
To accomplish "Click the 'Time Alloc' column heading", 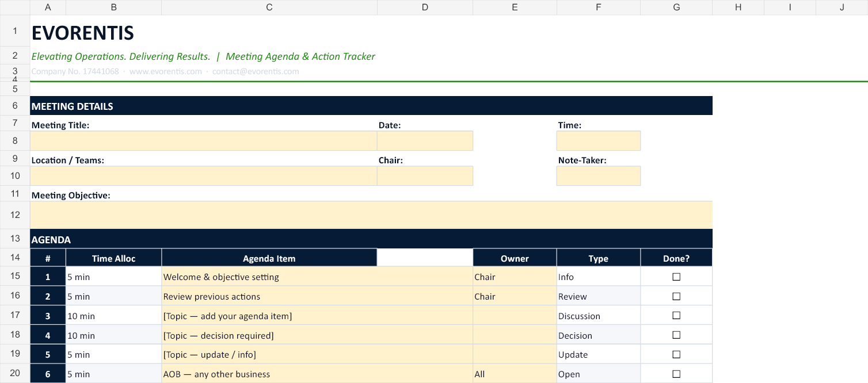I will point(113,258).
